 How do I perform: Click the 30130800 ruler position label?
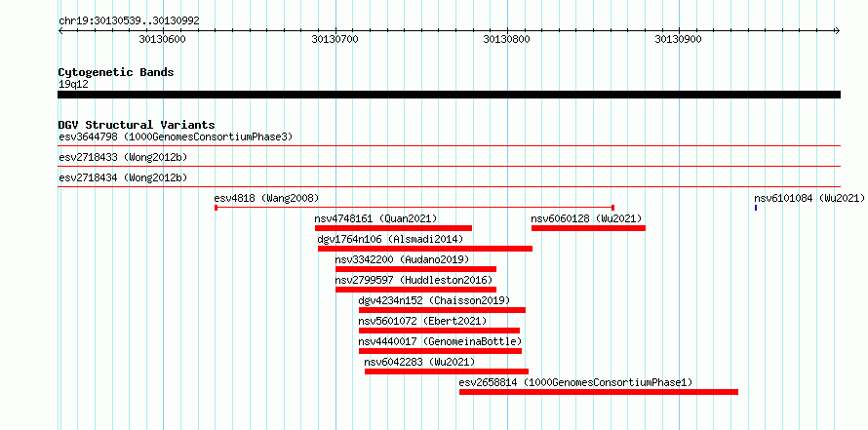pos(506,39)
